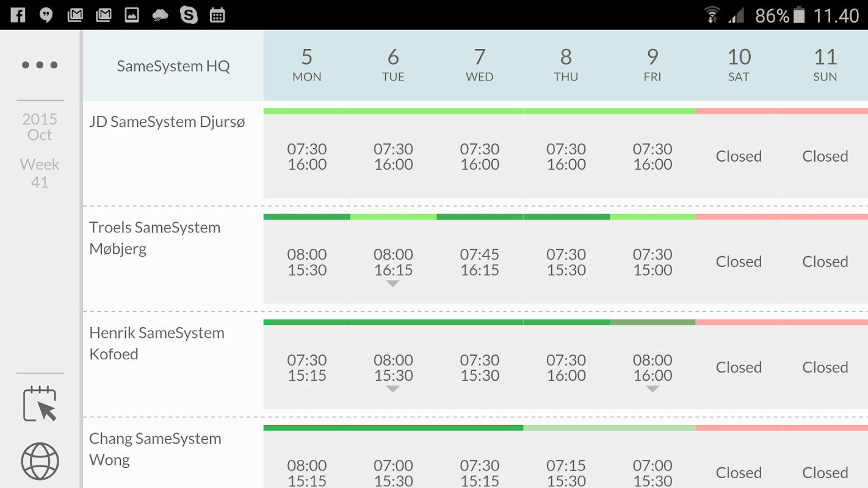The height and width of the screenshot is (488, 868).
Task: Tap the image notification icon
Action: [x=132, y=15]
